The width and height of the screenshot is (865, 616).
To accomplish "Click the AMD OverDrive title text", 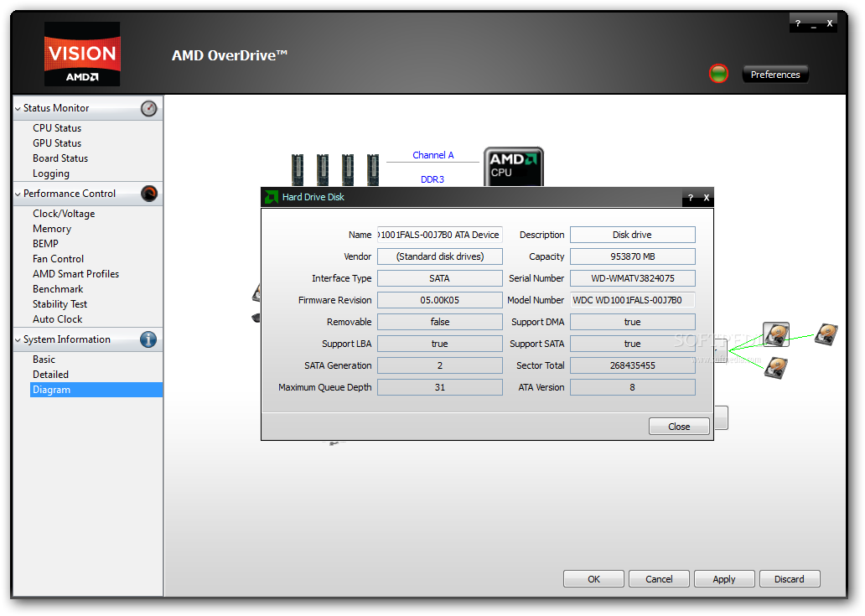I will point(229,55).
